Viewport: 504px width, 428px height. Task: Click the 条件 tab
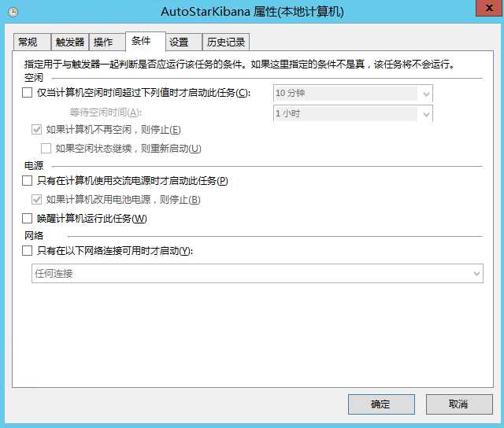pyautogui.click(x=142, y=41)
